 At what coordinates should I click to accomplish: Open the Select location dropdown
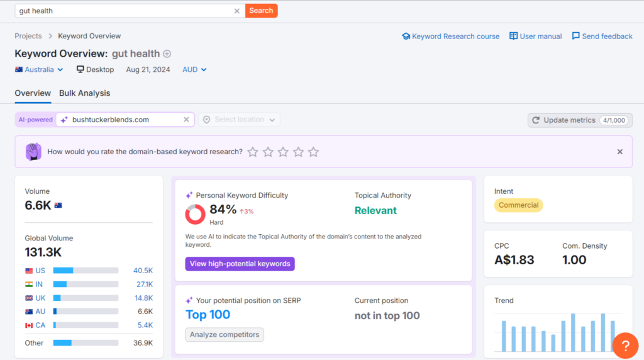point(240,120)
